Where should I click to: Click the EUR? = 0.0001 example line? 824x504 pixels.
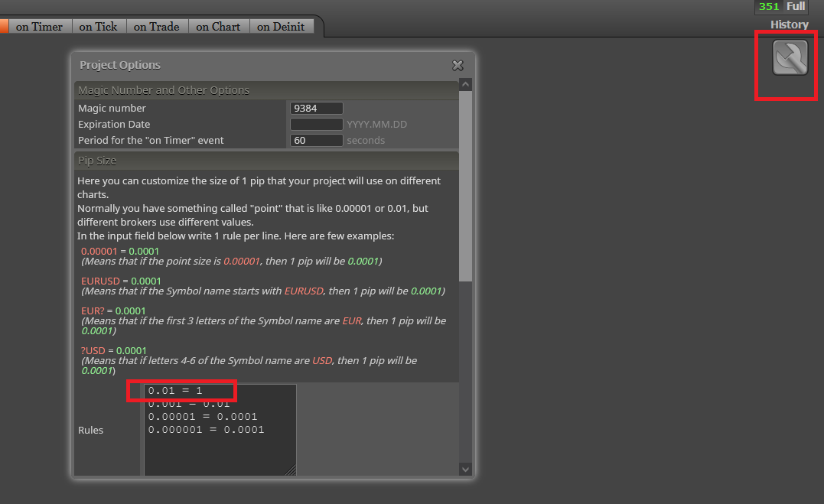[x=113, y=311]
